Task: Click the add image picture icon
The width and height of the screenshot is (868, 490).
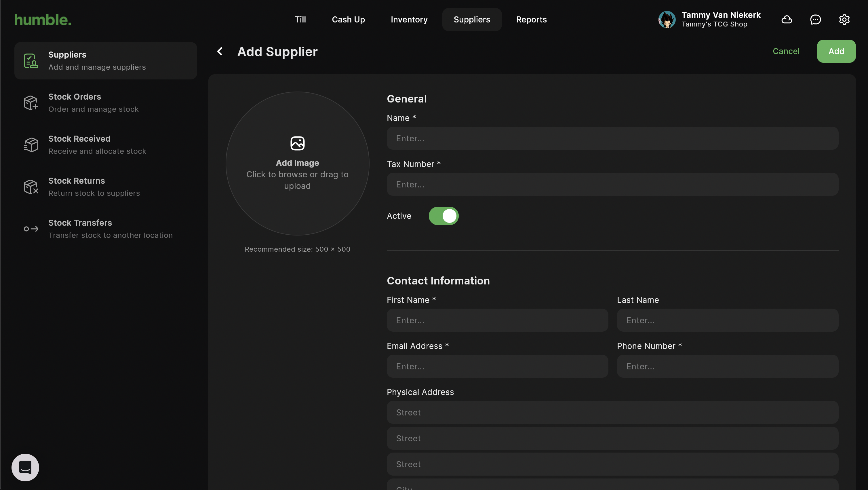Action: [x=297, y=143]
